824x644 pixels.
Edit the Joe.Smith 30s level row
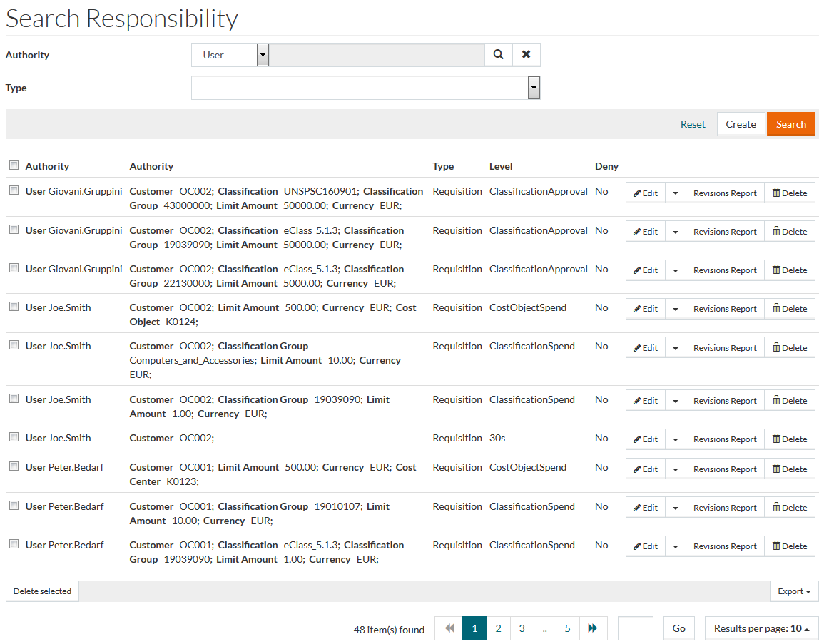pos(646,439)
